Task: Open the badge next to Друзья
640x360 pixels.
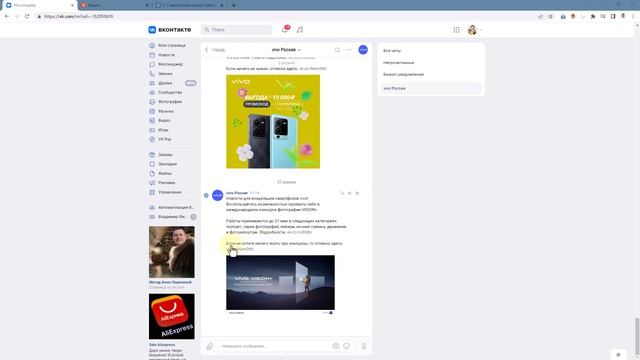Action: coord(191,83)
